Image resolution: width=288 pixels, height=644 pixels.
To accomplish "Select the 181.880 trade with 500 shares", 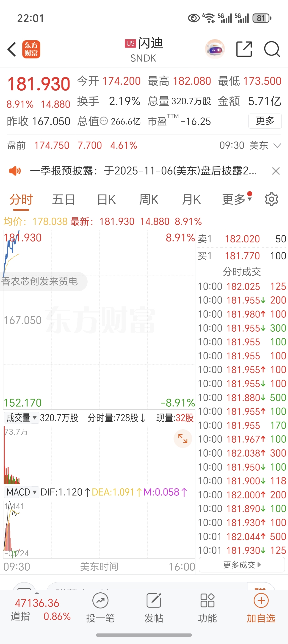I will [242, 397].
